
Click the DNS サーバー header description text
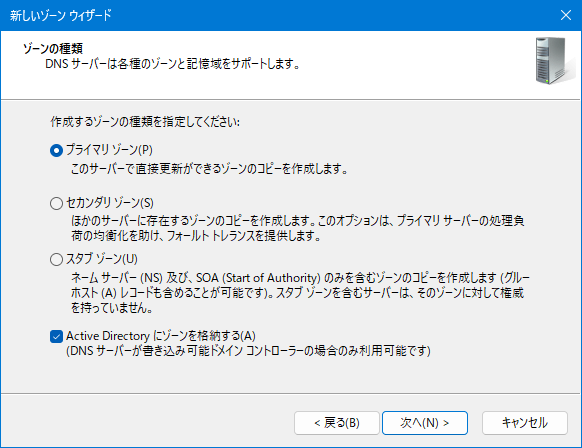tap(172, 64)
